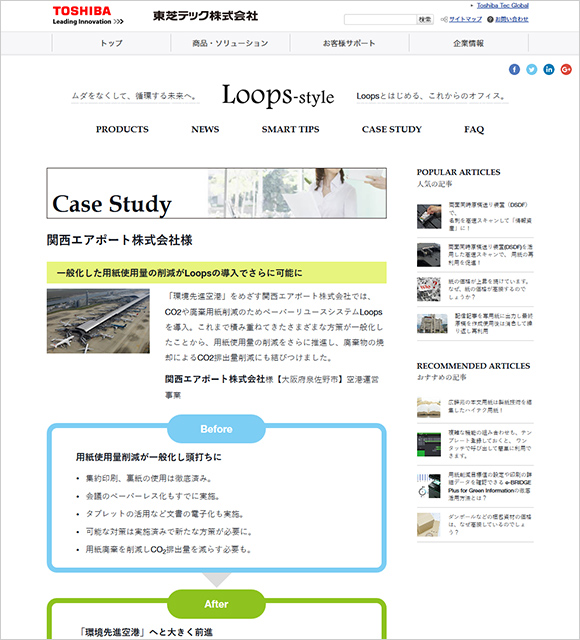Click tagline Loopsとはじめる、これからのオフィス。

pos(432,96)
